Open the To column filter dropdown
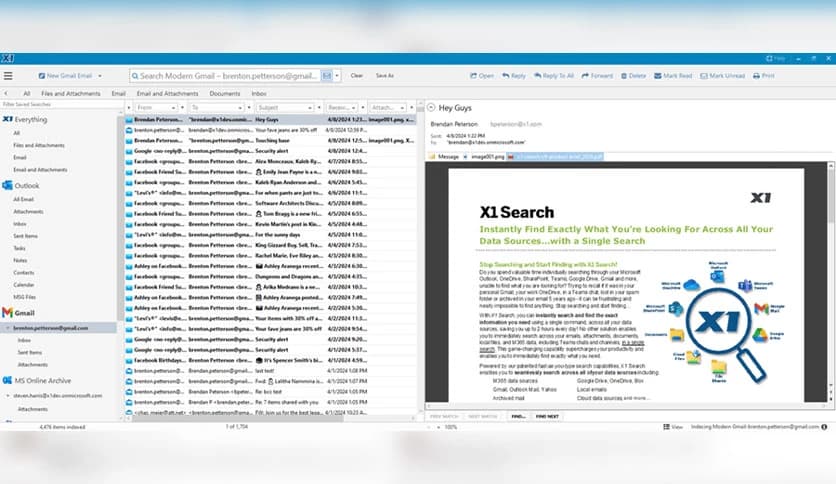The height and width of the screenshot is (484, 836). pos(240,108)
